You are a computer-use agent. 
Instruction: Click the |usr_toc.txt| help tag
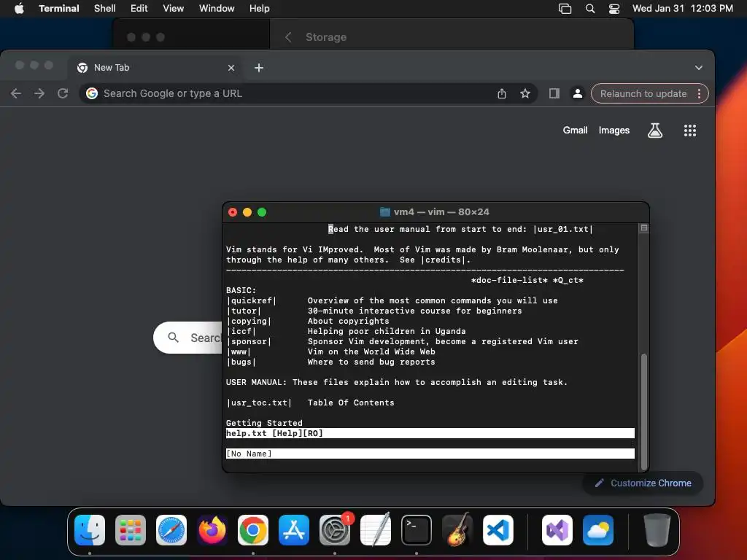259,402
